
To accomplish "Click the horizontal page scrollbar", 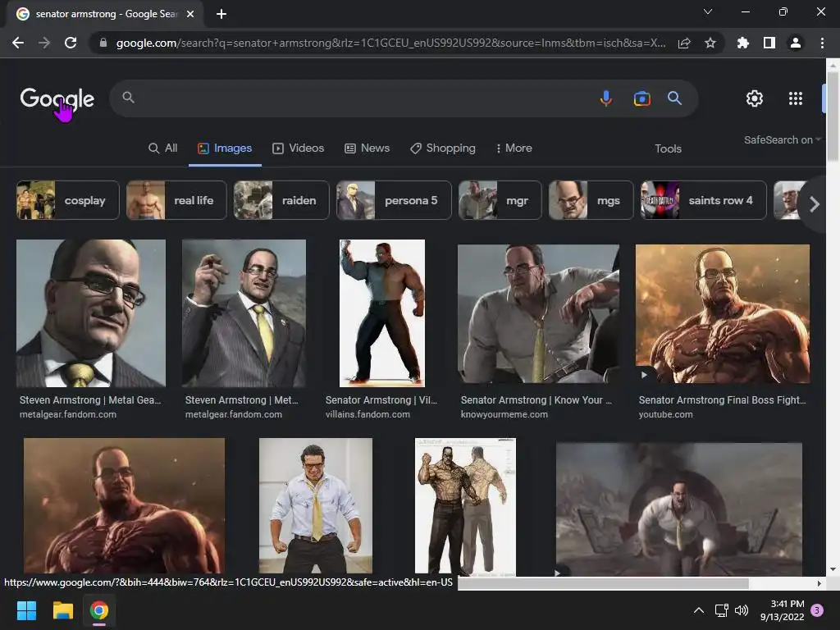I will [603, 583].
